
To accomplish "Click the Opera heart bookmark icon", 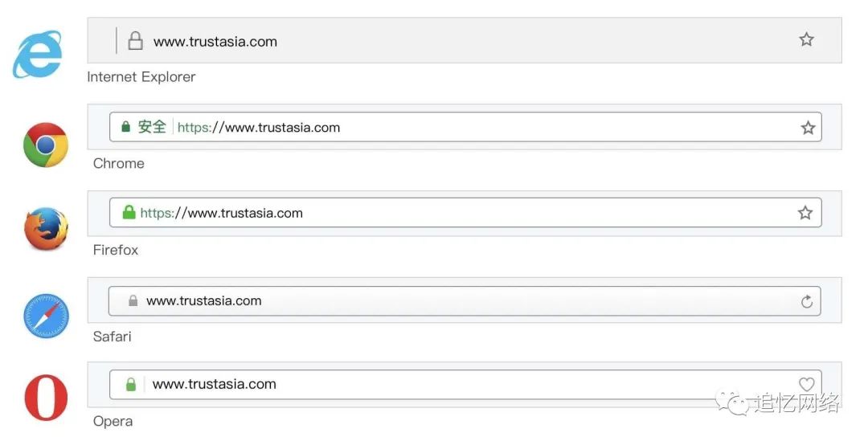I will pyautogui.click(x=807, y=384).
